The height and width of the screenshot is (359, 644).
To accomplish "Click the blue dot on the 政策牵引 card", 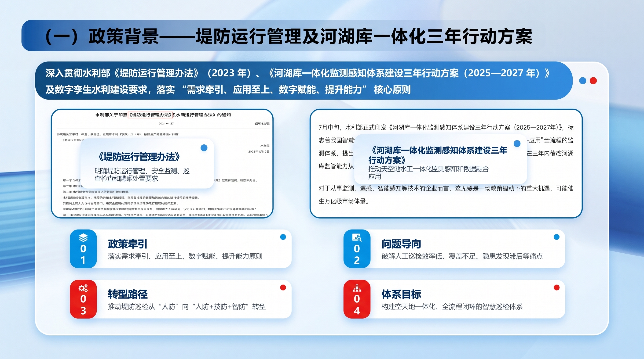I will 283,237.
